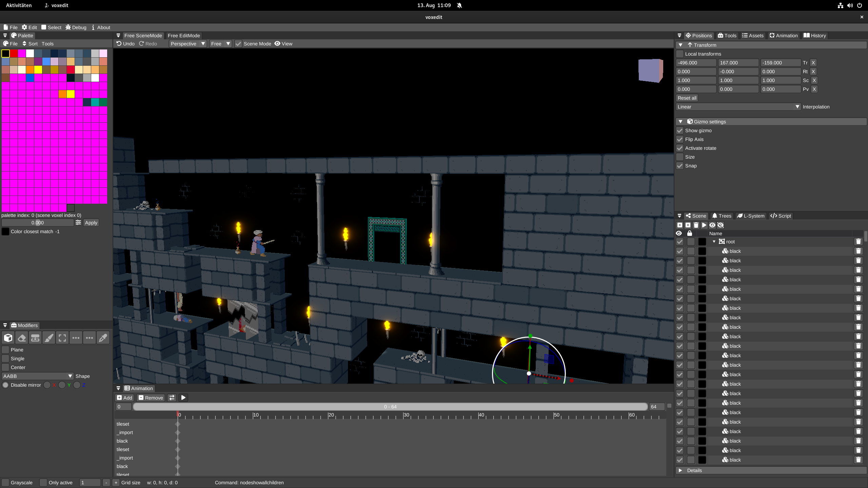Select the override stamp modifier icon

35,338
